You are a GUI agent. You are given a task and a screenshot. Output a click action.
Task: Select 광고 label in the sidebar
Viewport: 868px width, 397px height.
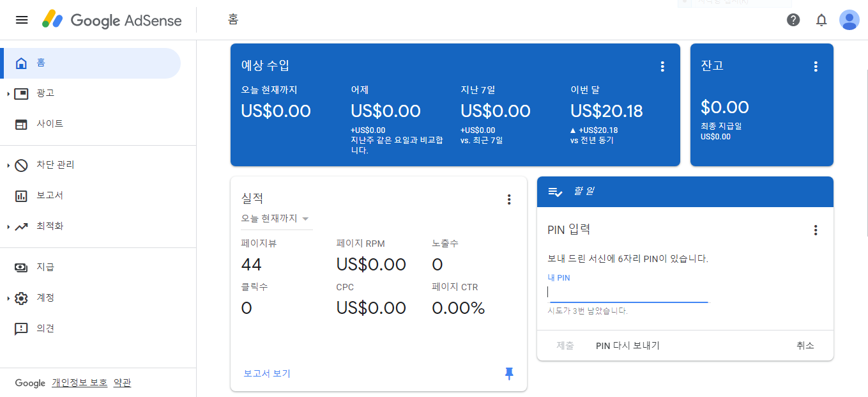tap(45, 93)
